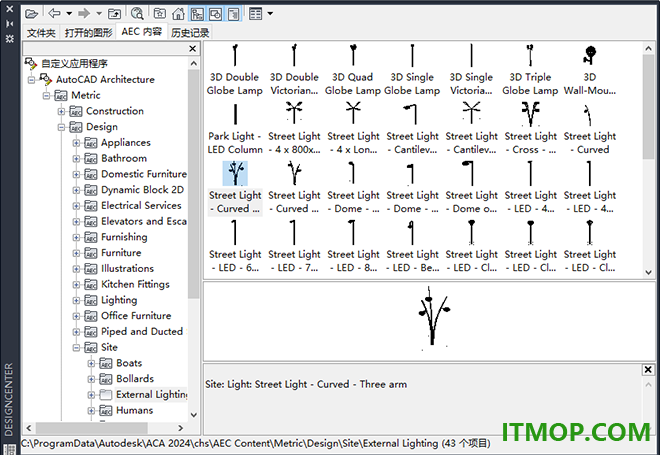Toggle the Preview pane button
The image size is (660, 455).
pyautogui.click(x=216, y=14)
